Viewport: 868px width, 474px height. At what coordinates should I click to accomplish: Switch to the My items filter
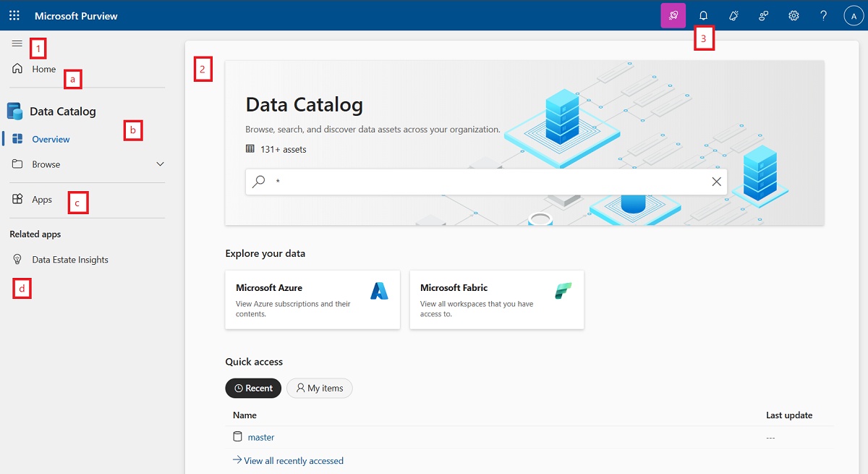click(x=319, y=388)
